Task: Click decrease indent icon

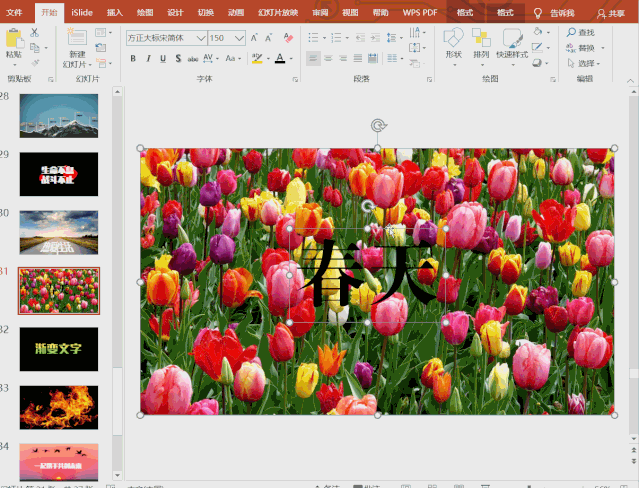Action: (x=360, y=38)
